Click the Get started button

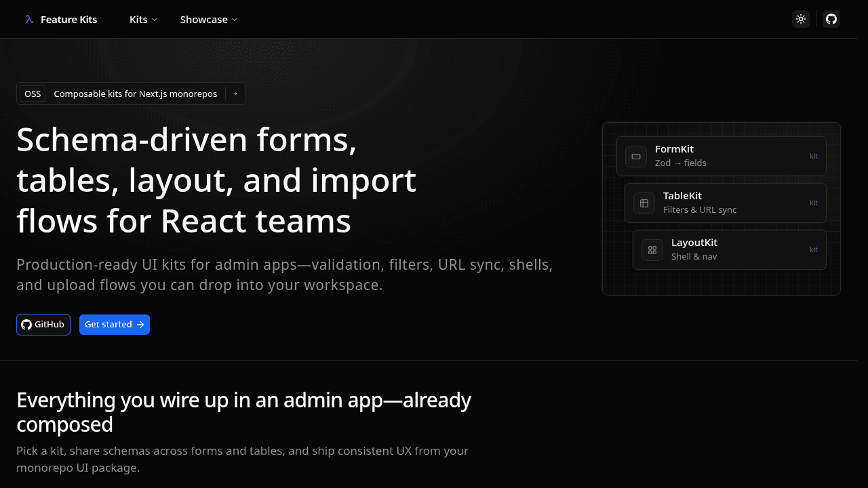(115, 325)
